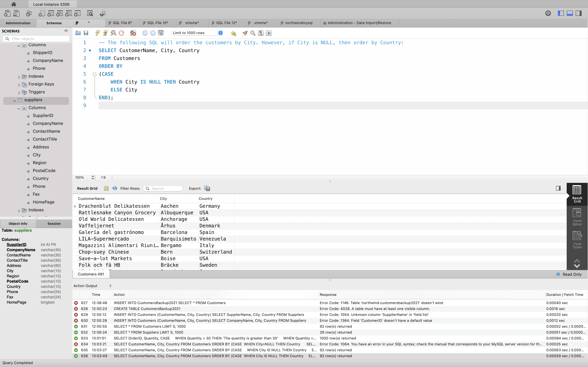Click the Export recordset icon
This screenshot has height=367, width=588.
coord(207,188)
